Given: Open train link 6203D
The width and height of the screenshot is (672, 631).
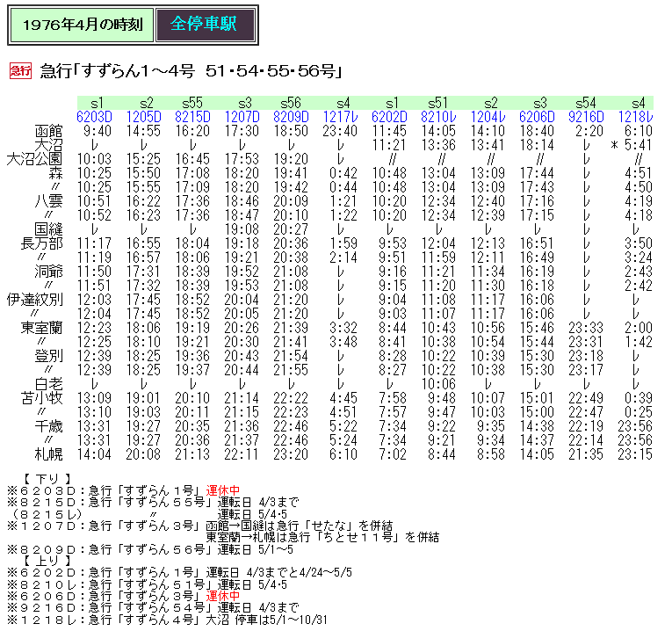Looking at the screenshot, I should 94,117.
